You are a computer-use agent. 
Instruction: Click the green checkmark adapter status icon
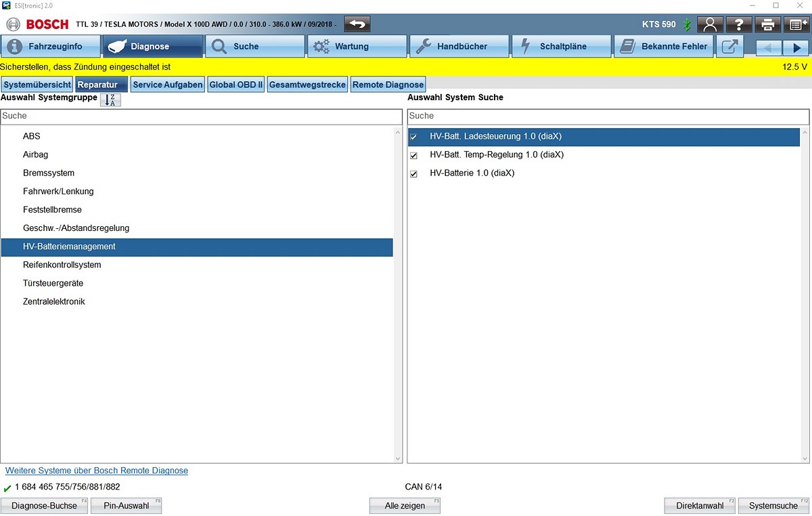tap(7, 488)
